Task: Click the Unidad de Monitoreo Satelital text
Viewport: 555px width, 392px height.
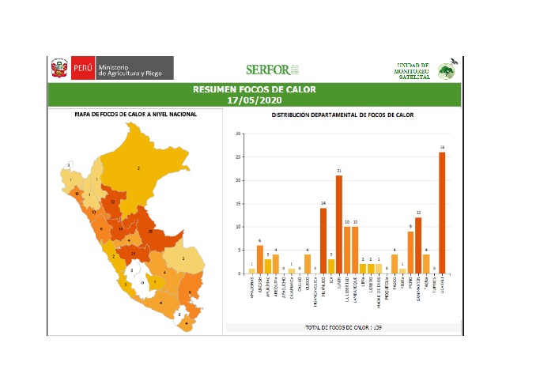Action: (x=413, y=71)
